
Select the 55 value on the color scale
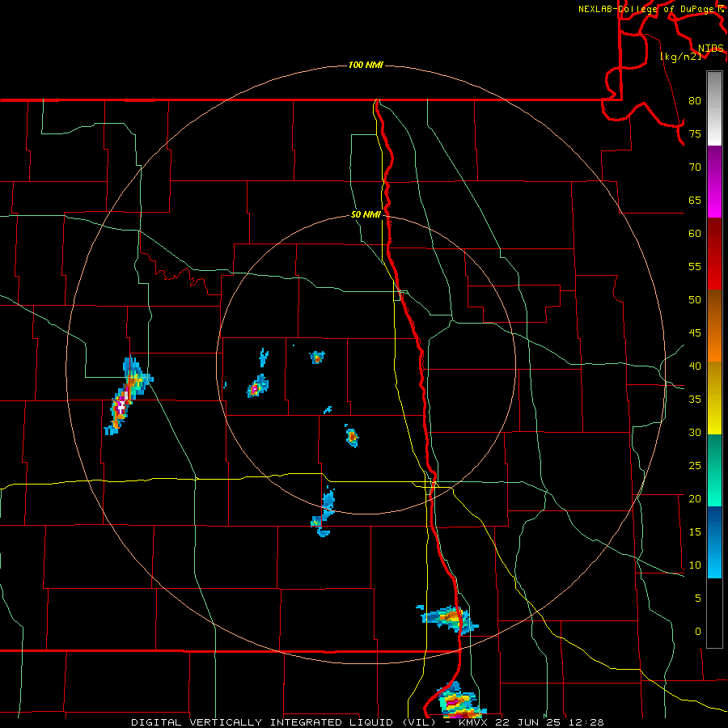click(695, 266)
